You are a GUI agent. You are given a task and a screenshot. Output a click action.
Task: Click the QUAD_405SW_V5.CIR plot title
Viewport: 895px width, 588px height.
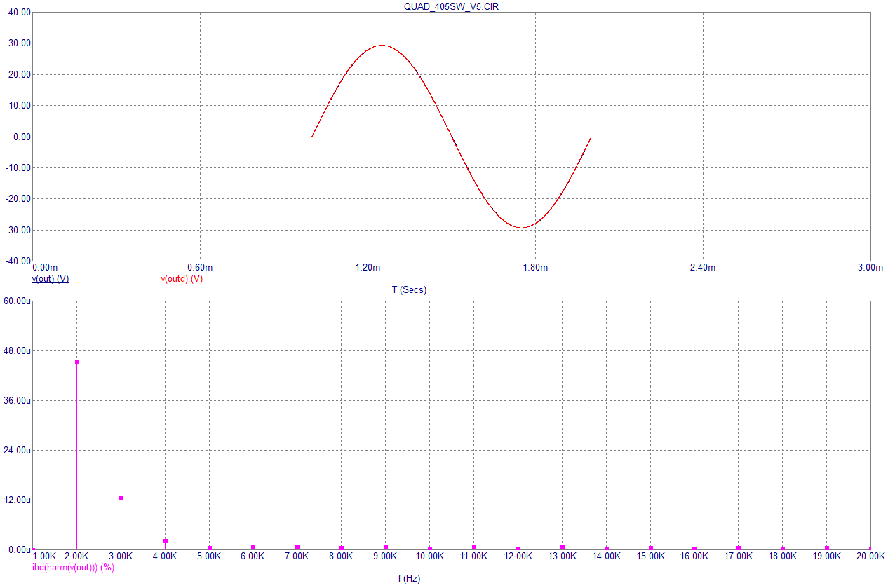[451, 6]
